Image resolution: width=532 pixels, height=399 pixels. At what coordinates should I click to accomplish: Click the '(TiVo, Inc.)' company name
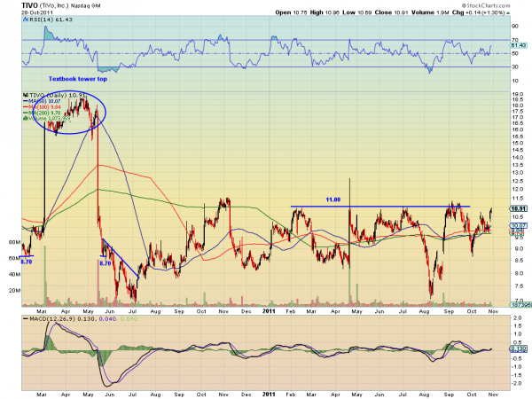click(x=55, y=6)
